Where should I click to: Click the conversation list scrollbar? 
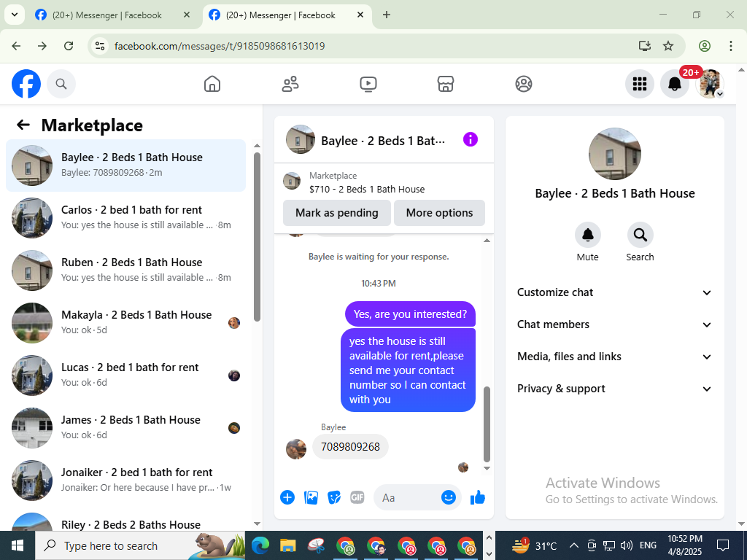tap(258, 237)
